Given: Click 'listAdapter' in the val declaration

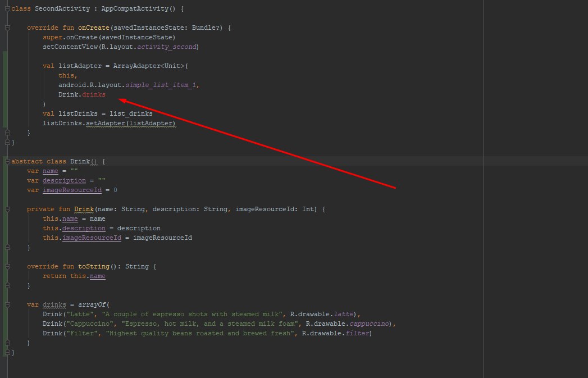Looking at the screenshot, I should click(80, 66).
